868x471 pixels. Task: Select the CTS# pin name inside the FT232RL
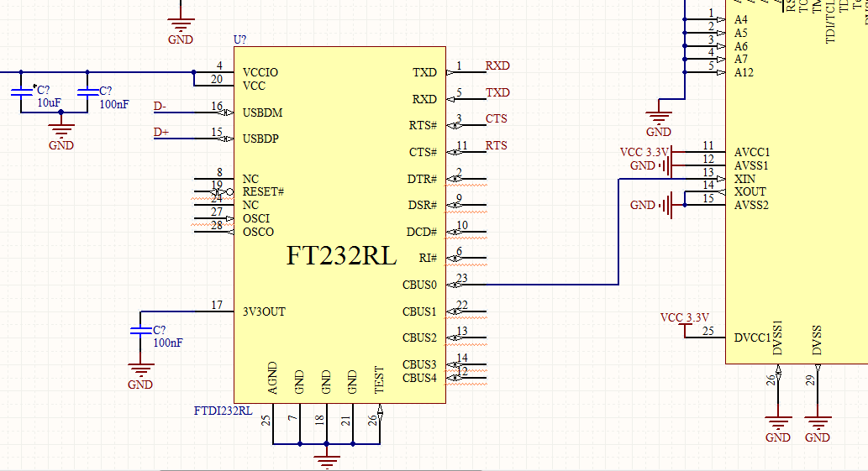(x=423, y=152)
